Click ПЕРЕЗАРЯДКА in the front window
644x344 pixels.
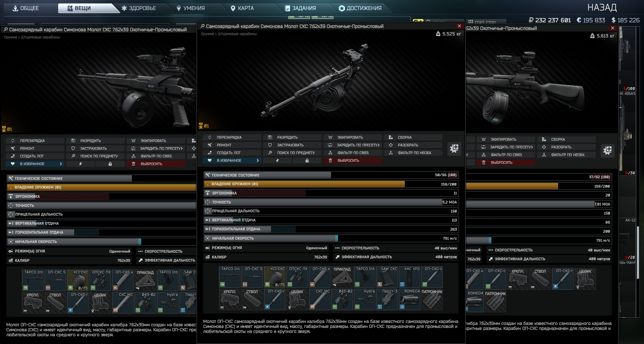(232, 137)
